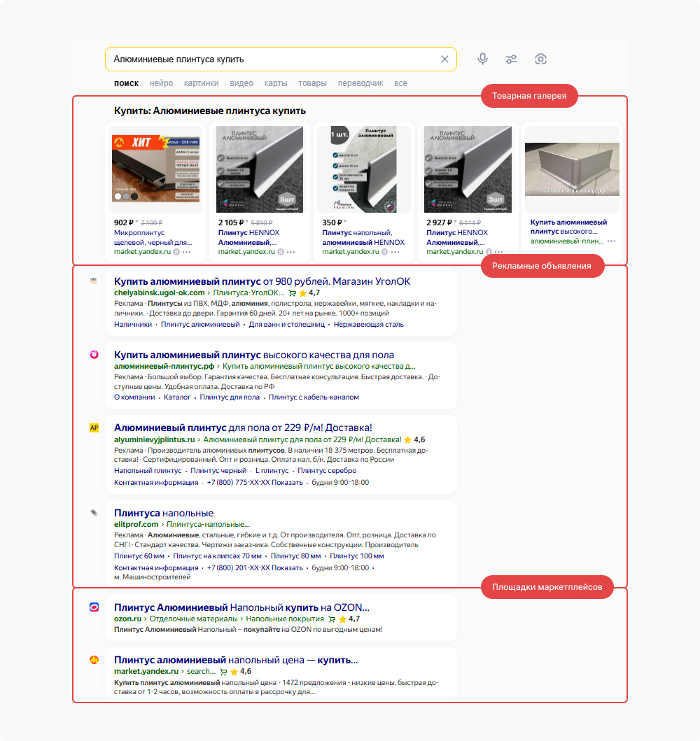Open the three-dots menu on the last gallery card
Image resolution: width=700 pixels, height=741 pixels.
pos(611,241)
